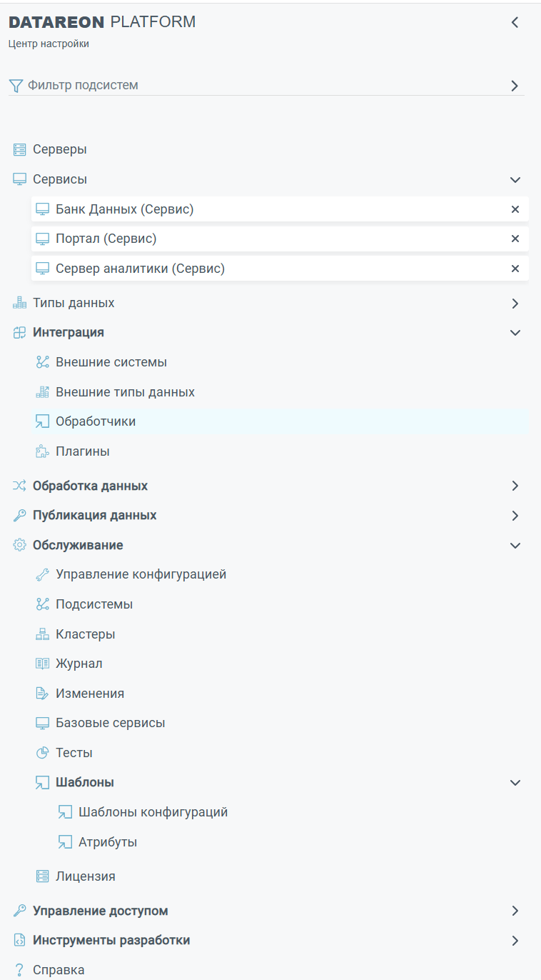The width and height of the screenshot is (541, 980).
Task: Select the Сервисы monitor icon
Action: pyautogui.click(x=19, y=179)
